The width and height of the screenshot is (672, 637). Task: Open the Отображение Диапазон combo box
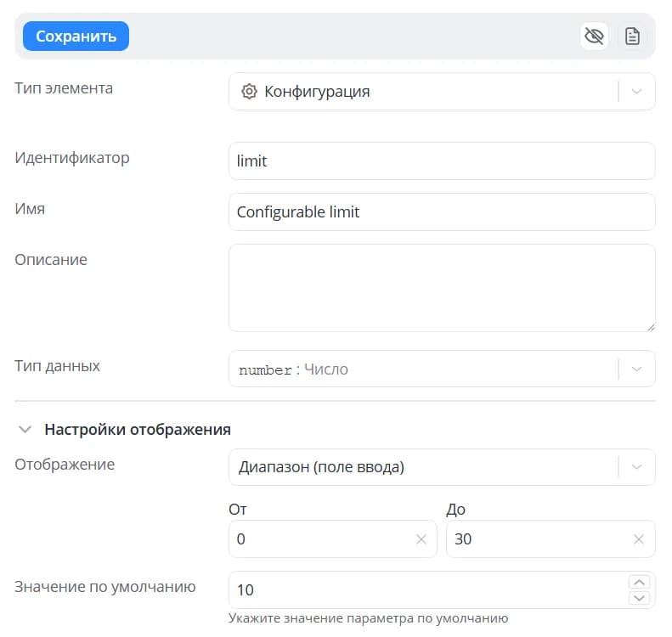(442, 467)
